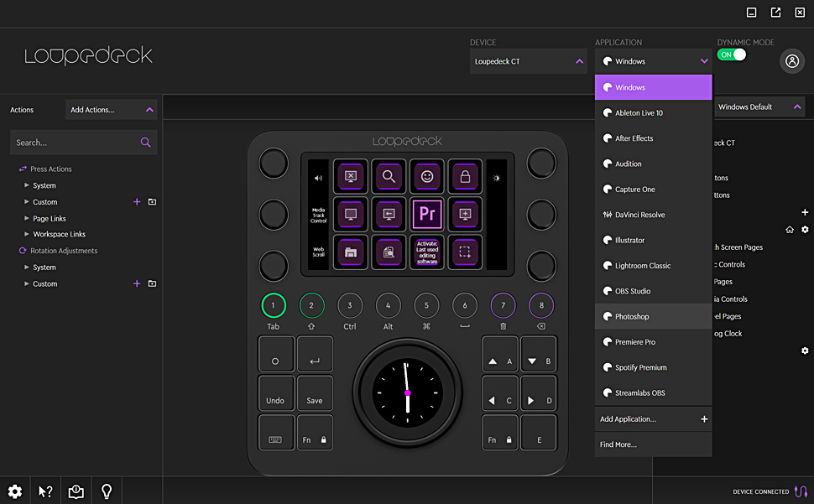Open the Add Actions dropdown
The image size is (814, 504).
111,109
